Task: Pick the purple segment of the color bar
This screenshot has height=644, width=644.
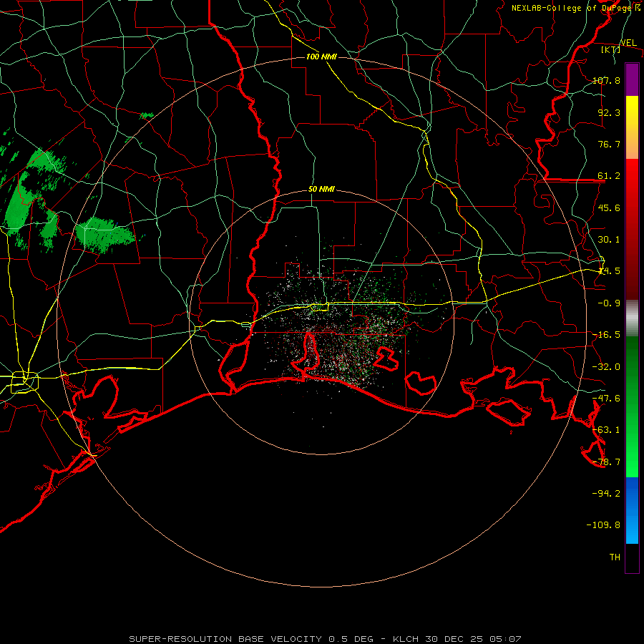Action: [x=632, y=79]
